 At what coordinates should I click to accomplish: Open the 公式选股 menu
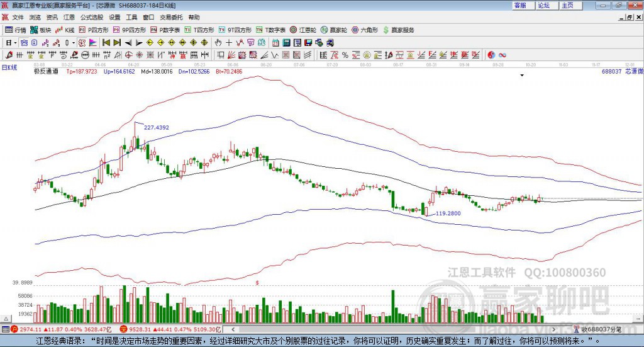92,17
